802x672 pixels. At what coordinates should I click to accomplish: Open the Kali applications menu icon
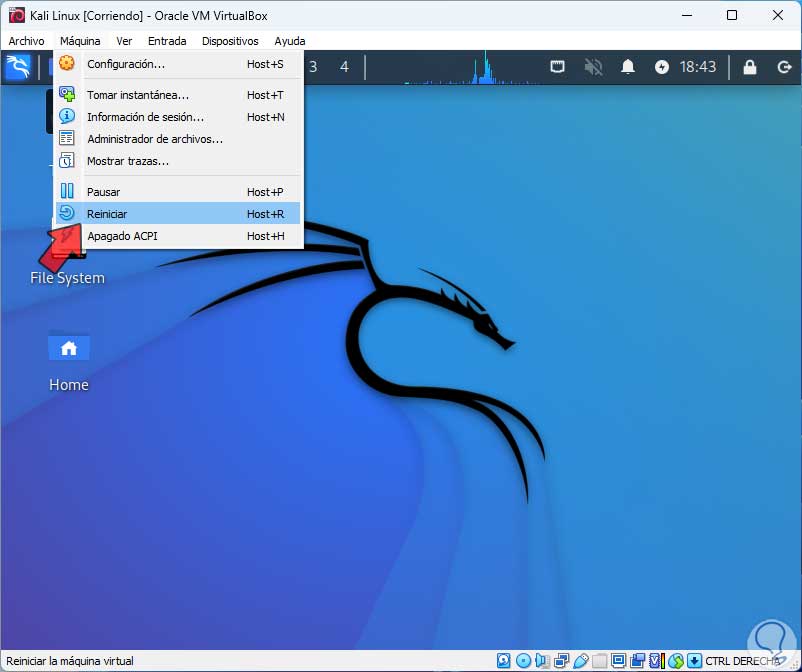point(18,67)
